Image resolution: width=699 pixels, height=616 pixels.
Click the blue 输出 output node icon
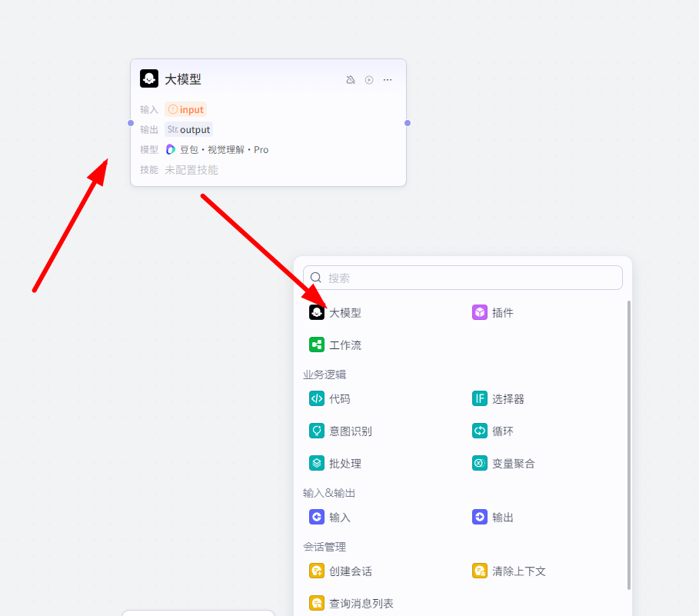point(479,517)
